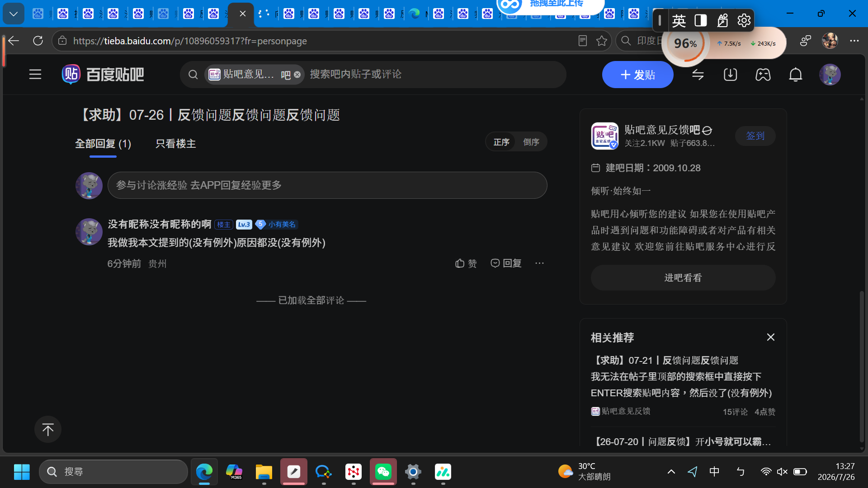Switch reply order to 倒序

pyautogui.click(x=531, y=142)
